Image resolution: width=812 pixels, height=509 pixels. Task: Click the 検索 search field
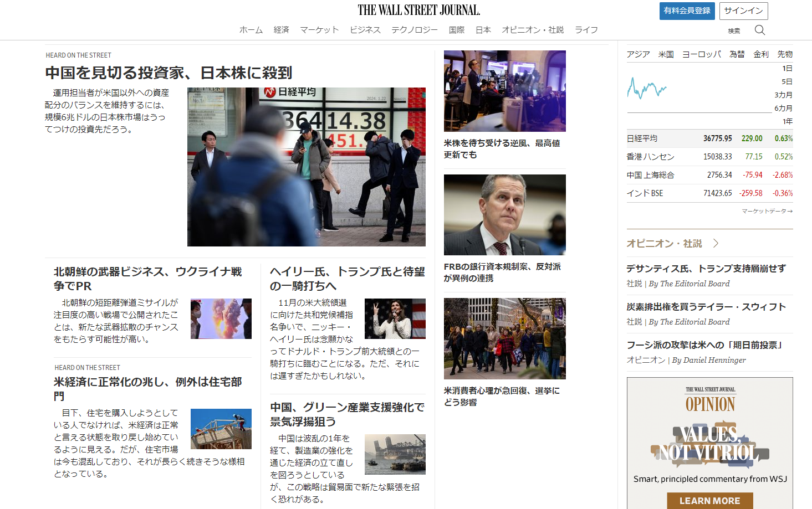733,30
